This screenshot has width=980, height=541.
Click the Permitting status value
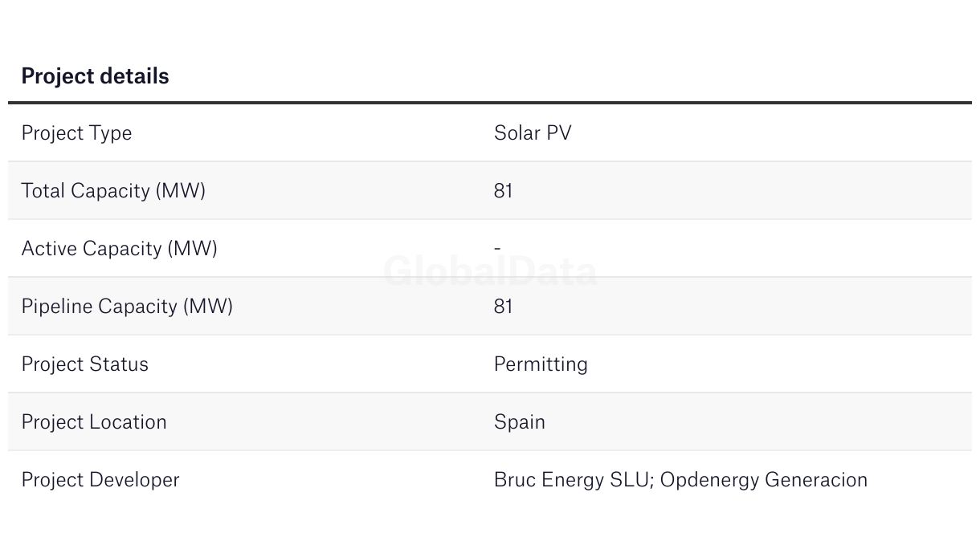point(541,364)
